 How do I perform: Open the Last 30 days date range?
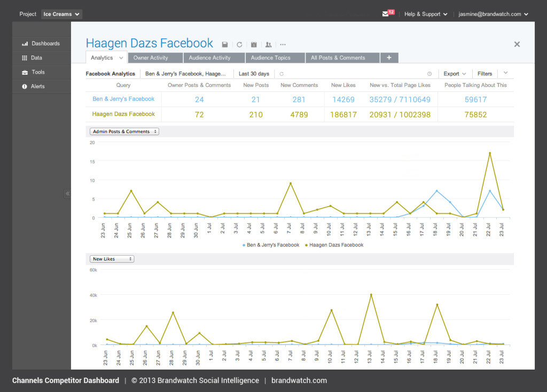pyautogui.click(x=254, y=74)
